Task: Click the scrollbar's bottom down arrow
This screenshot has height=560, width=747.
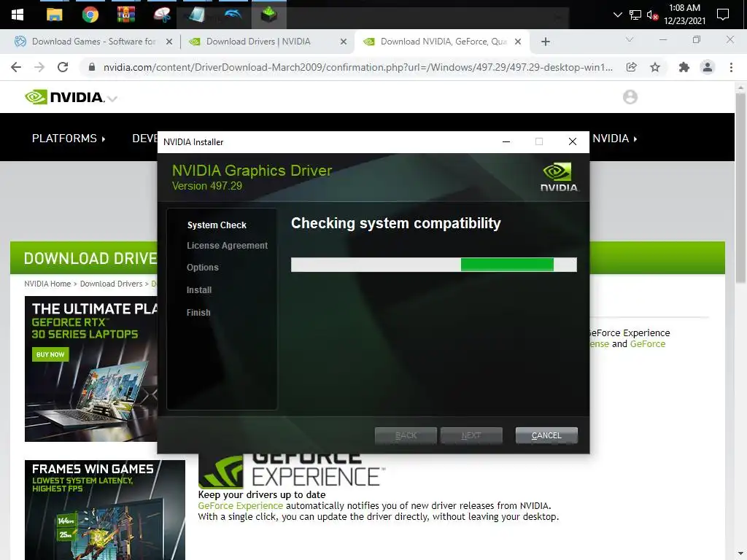Action: (x=740, y=554)
